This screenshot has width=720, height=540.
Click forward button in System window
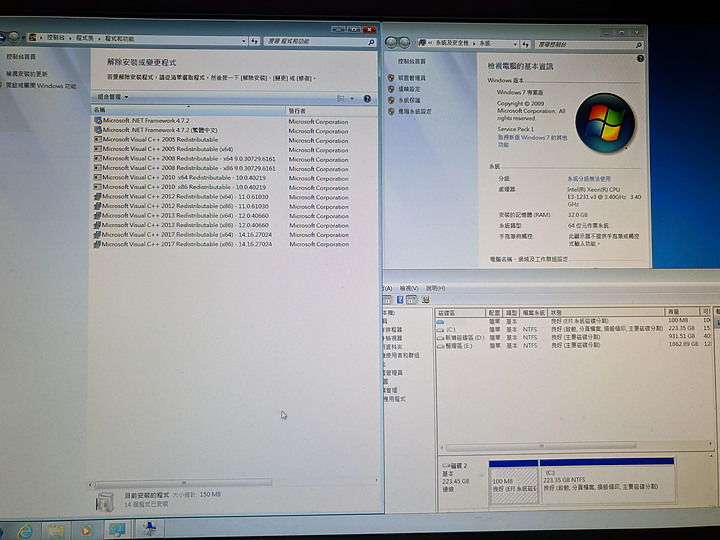coord(404,43)
